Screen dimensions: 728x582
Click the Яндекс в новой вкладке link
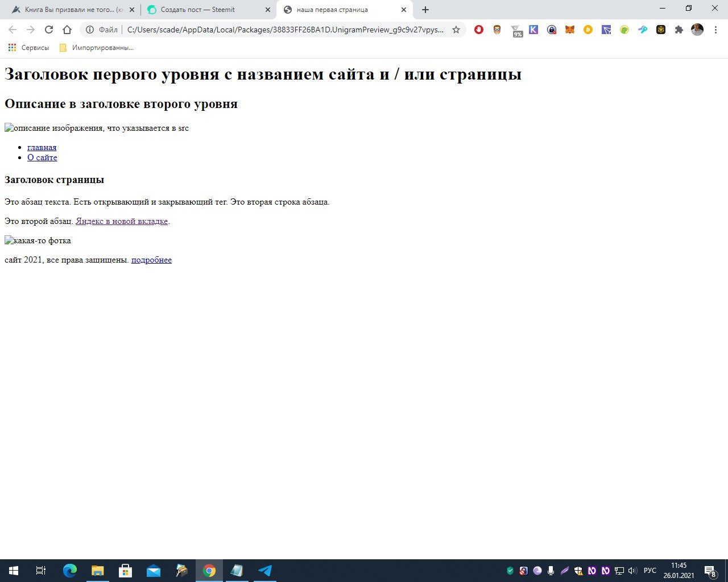(121, 221)
